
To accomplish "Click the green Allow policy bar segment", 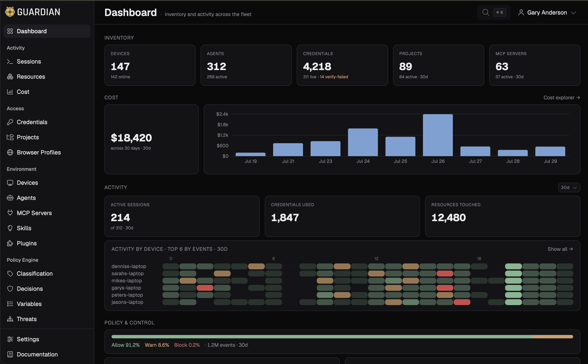I will (322, 337).
